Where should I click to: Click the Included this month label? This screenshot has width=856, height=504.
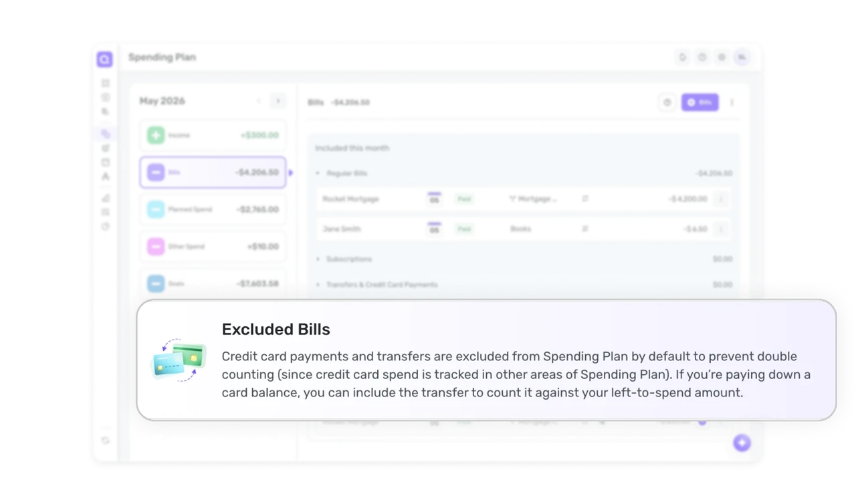(352, 148)
